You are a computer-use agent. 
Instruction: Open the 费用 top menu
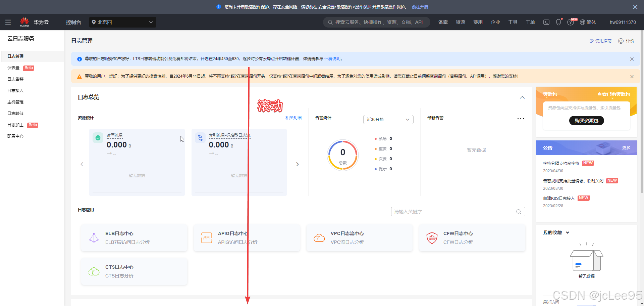click(478, 22)
